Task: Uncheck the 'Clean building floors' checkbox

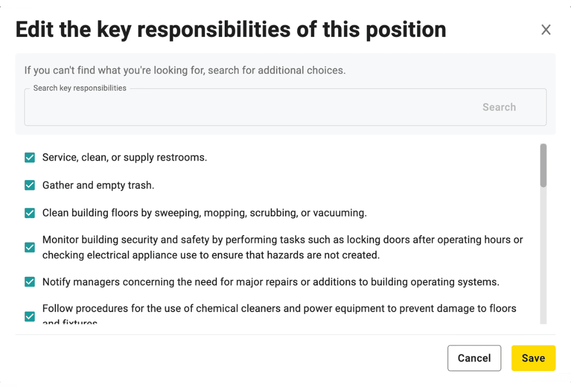Action: tap(30, 213)
